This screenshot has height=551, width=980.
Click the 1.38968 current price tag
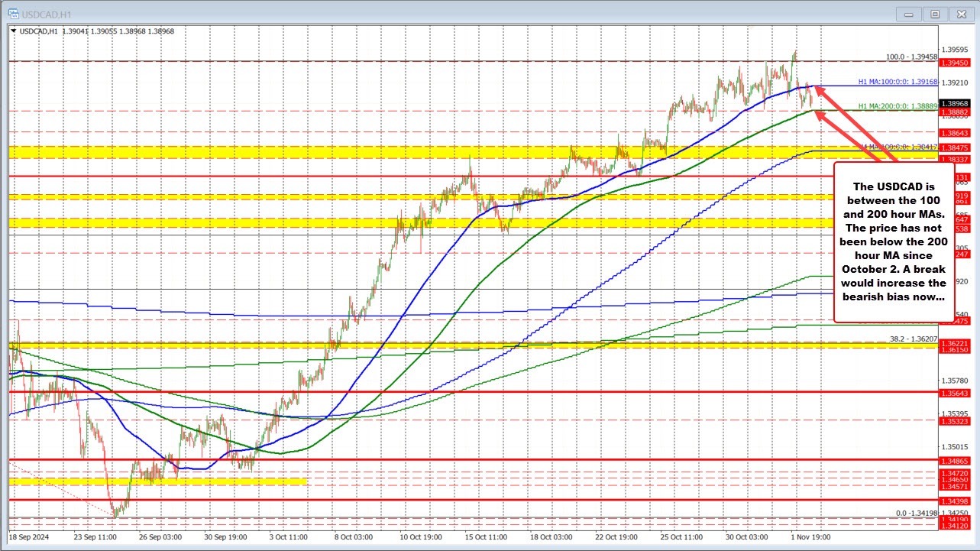[x=955, y=102]
